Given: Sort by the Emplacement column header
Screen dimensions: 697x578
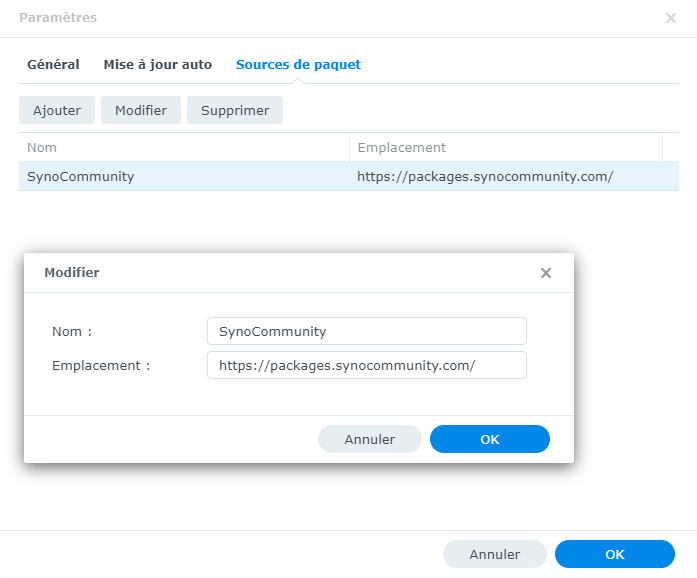Looking at the screenshot, I should click(506, 148).
